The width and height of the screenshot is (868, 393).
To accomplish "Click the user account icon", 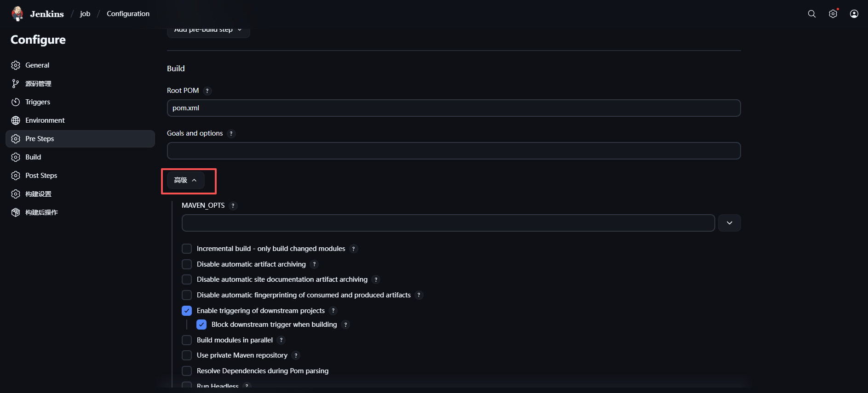I will point(854,14).
